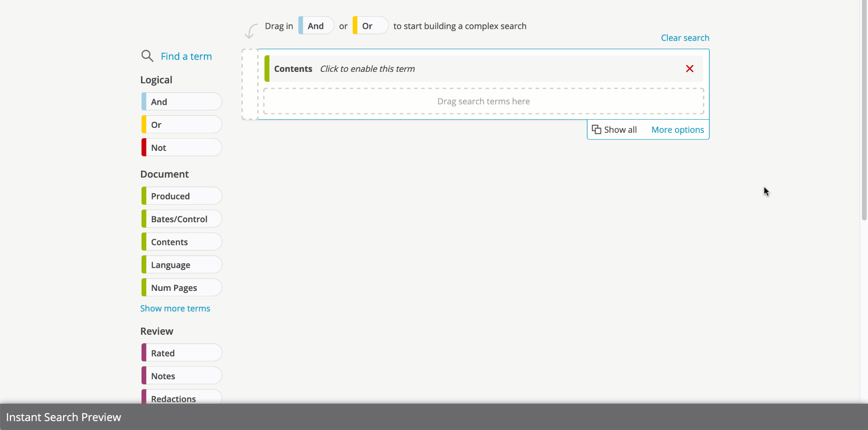Click Show all text
The width and height of the screenshot is (868, 430).
pos(620,130)
